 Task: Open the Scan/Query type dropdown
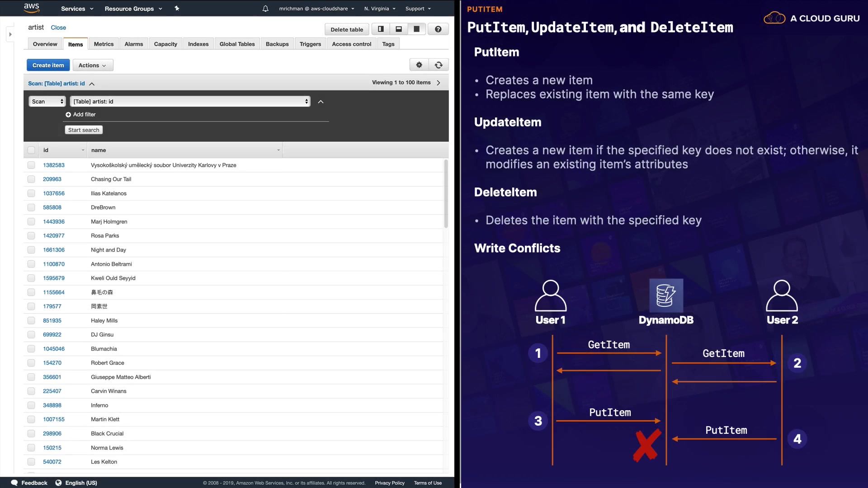point(47,101)
